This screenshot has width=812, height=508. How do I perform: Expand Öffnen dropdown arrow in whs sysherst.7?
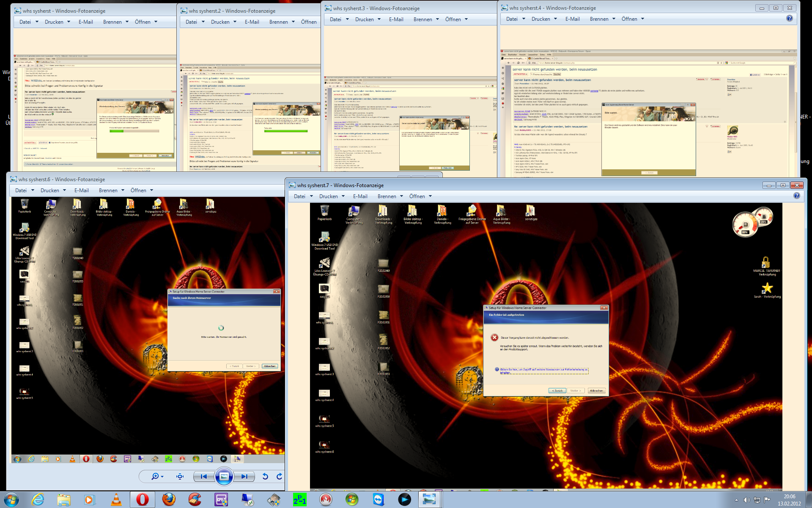[430, 196]
